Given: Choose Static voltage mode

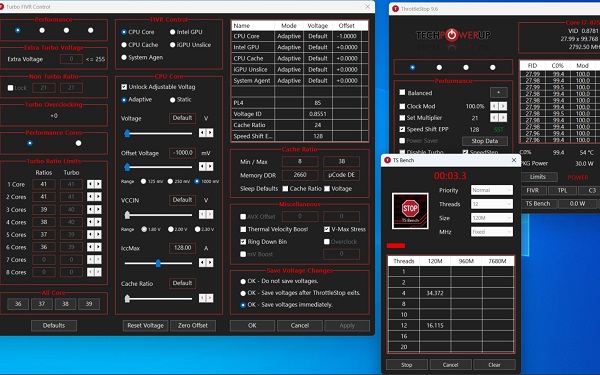Looking at the screenshot, I should click(x=173, y=100).
